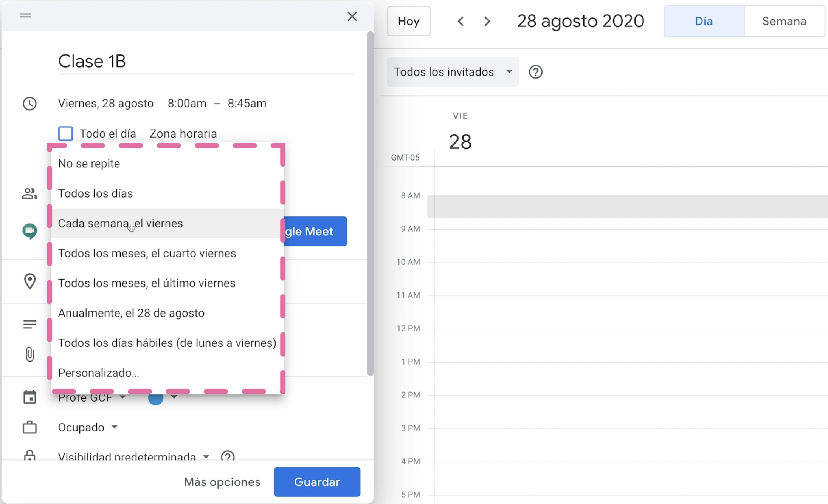Click the dialog vertical scrollbar
This screenshot has height=504, width=828.
tap(371, 204)
